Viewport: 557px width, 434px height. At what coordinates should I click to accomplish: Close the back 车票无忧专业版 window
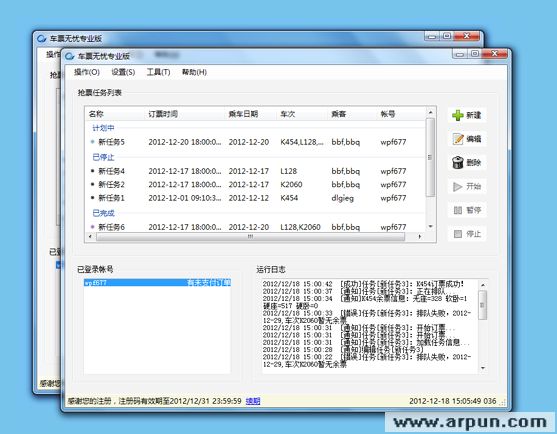[466, 36]
